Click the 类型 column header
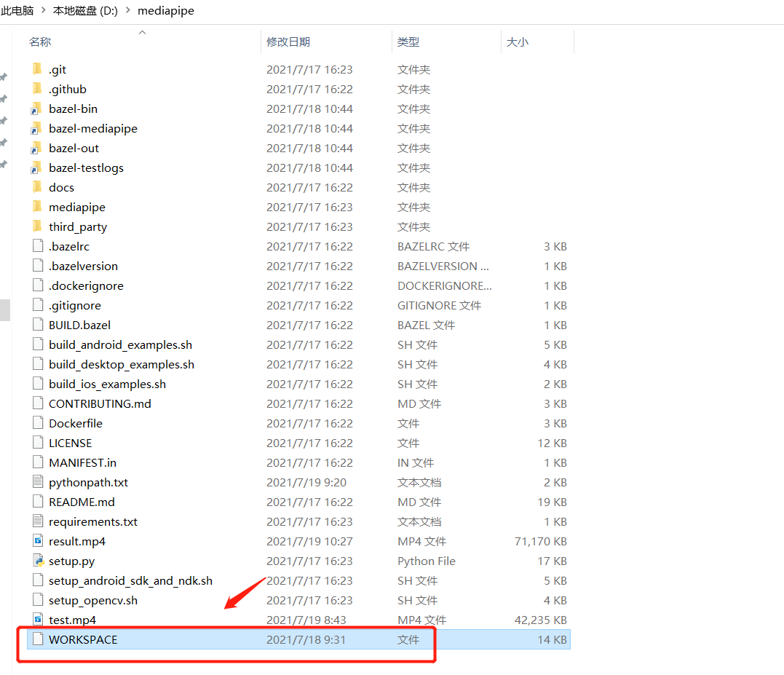This screenshot has height=675, width=784. (408, 42)
